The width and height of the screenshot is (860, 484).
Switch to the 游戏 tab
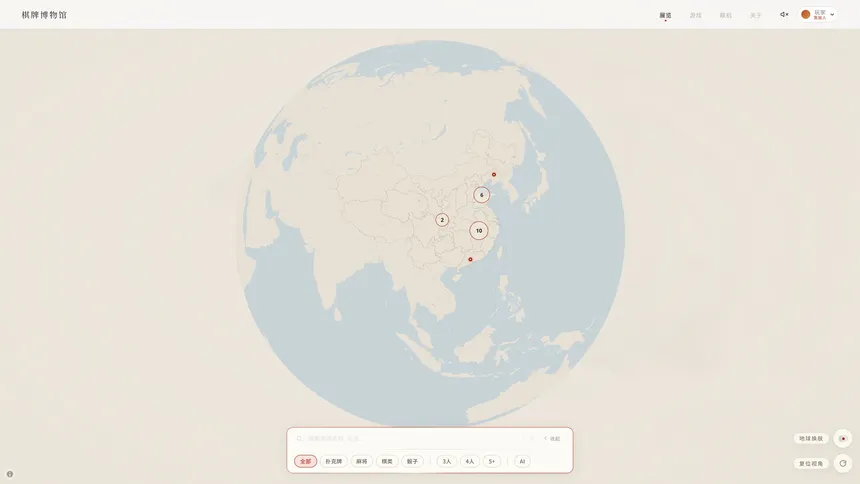pyautogui.click(x=695, y=15)
